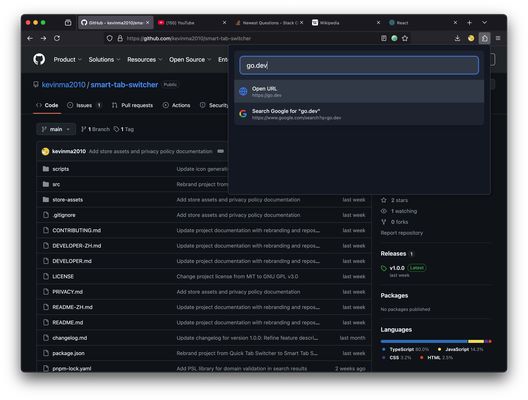Open the main branch dropdown
Screen dimensions: 528x400
click(x=56, y=129)
